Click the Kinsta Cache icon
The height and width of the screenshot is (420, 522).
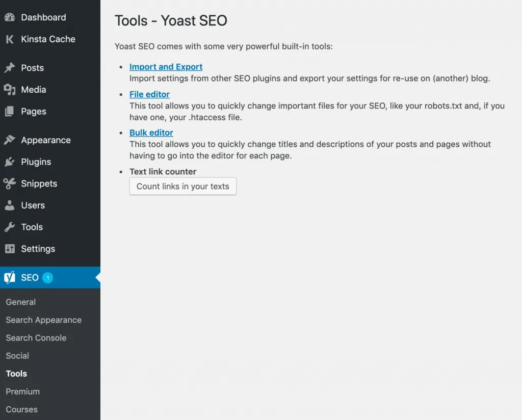11,39
